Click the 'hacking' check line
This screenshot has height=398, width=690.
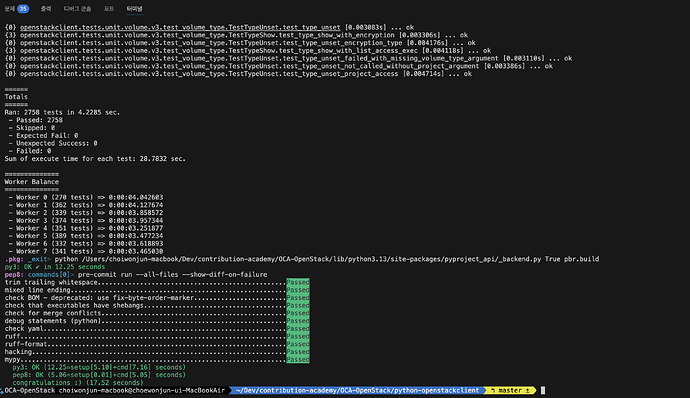pyautogui.click(x=145, y=352)
